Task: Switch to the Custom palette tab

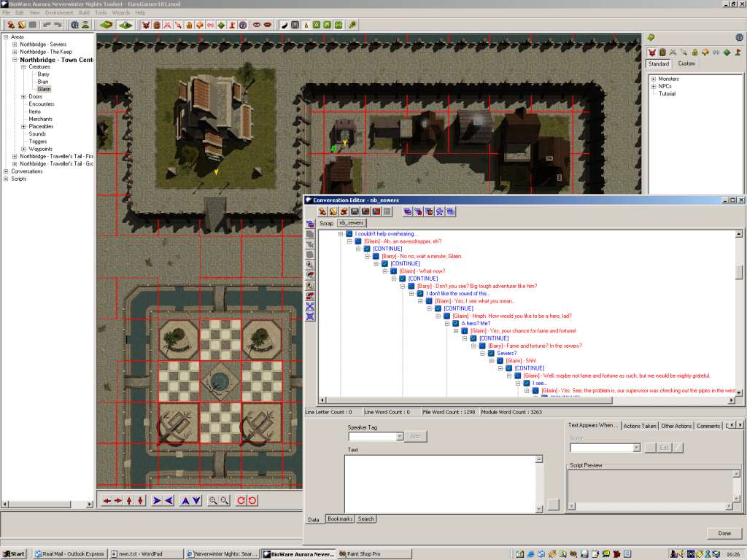Action: tap(686, 63)
